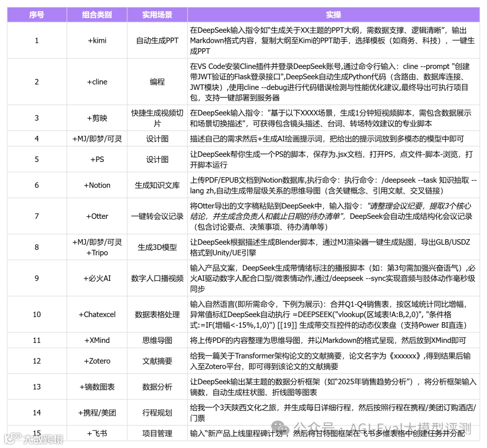Click the 思维导图 cell
Screen dimensions: 487x448
(157, 340)
